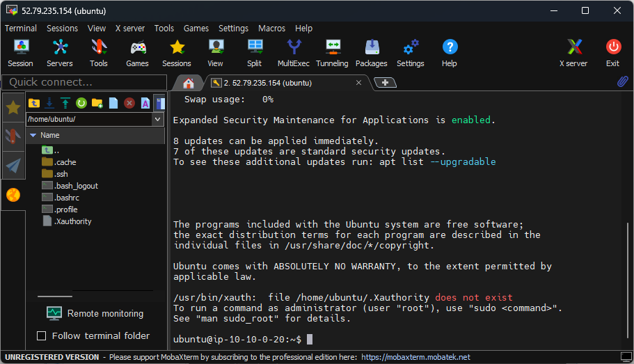
Task: Toggle sort order on Name column
Action: (96, 135)
